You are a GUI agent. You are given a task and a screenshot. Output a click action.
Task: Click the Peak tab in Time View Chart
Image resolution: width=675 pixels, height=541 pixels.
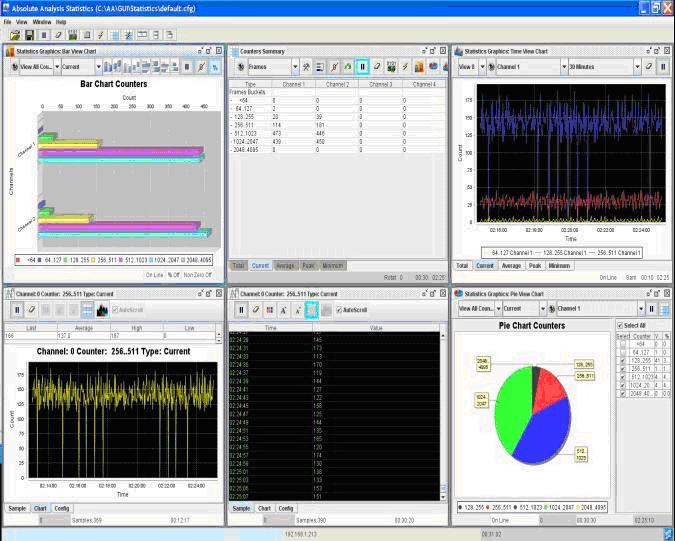[536, 265]
